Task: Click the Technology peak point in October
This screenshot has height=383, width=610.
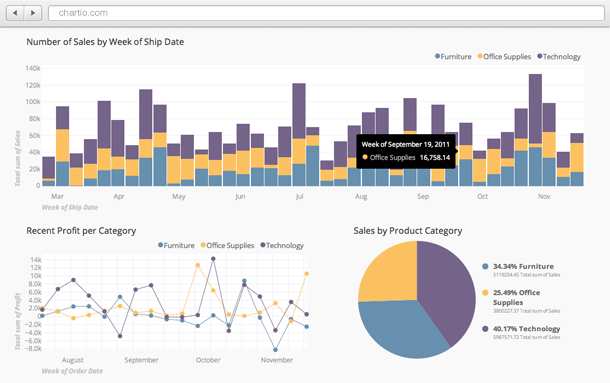Action: pos(213,258)
